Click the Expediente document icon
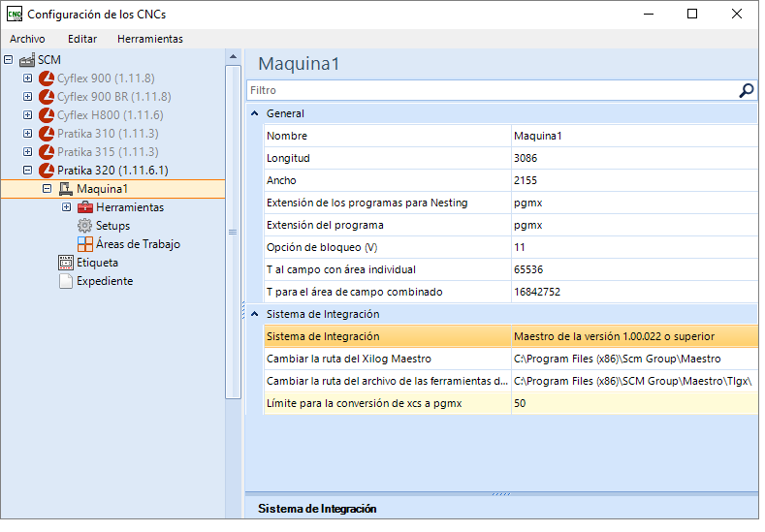This screenshot has height=532, width=765. click(x=66, y=282)
